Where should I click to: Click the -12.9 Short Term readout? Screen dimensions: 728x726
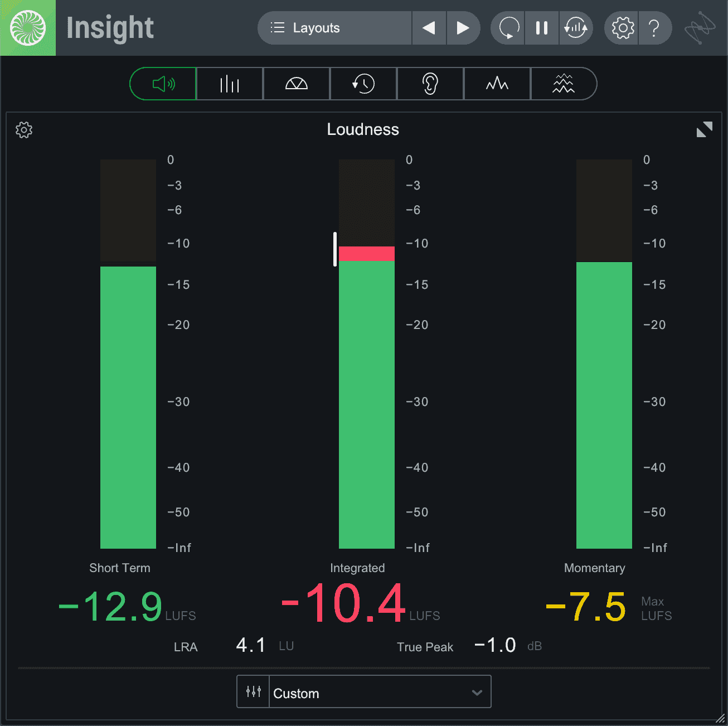[x=110, y=607]
